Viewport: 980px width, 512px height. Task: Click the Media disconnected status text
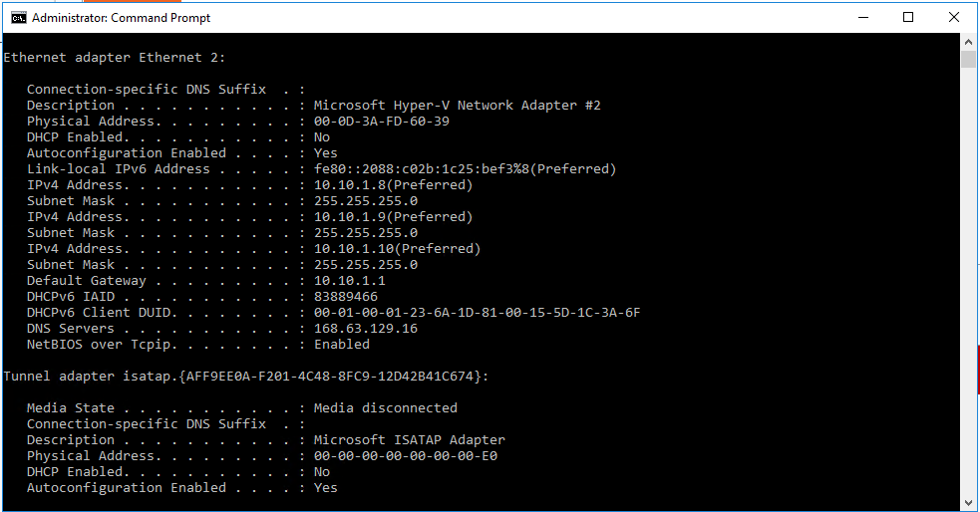(385, 407)
